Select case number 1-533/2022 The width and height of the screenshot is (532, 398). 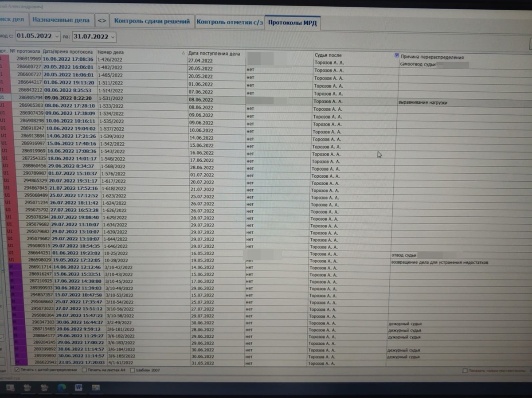[111, 106]
